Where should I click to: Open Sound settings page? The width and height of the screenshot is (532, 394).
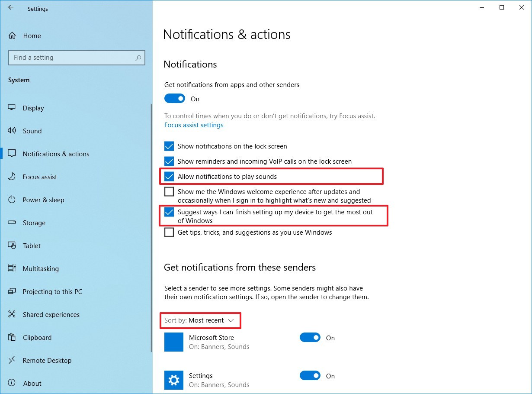(32, 131)
